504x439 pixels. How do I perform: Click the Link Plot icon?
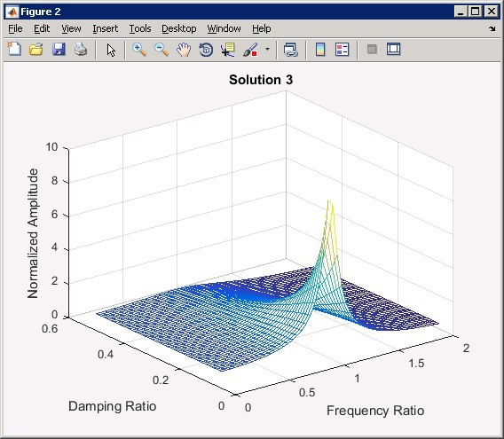[x=291, y=50]
